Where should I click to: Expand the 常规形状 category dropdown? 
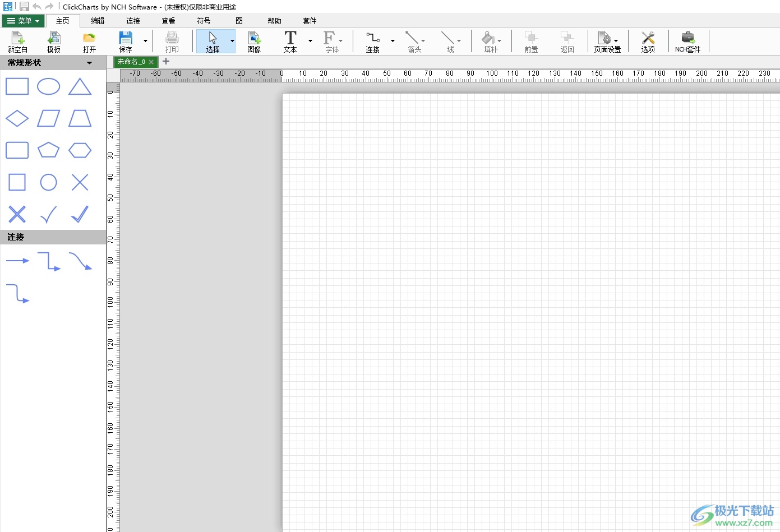tap(89, 63)
